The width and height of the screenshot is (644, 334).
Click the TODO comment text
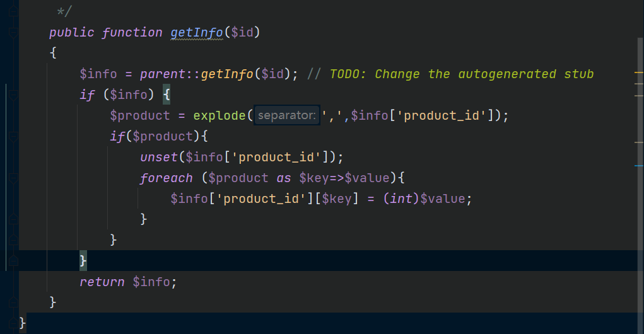pos(462,74)
